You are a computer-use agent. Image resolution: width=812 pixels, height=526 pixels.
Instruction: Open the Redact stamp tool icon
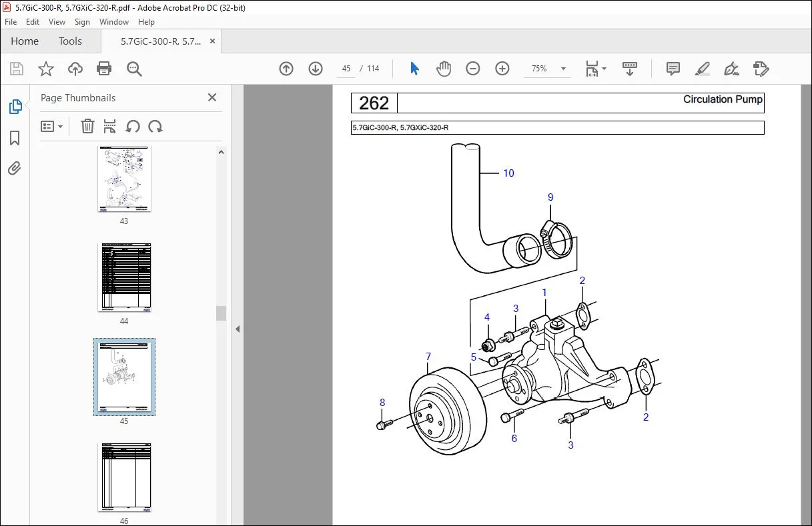click(x=761, y=69)
